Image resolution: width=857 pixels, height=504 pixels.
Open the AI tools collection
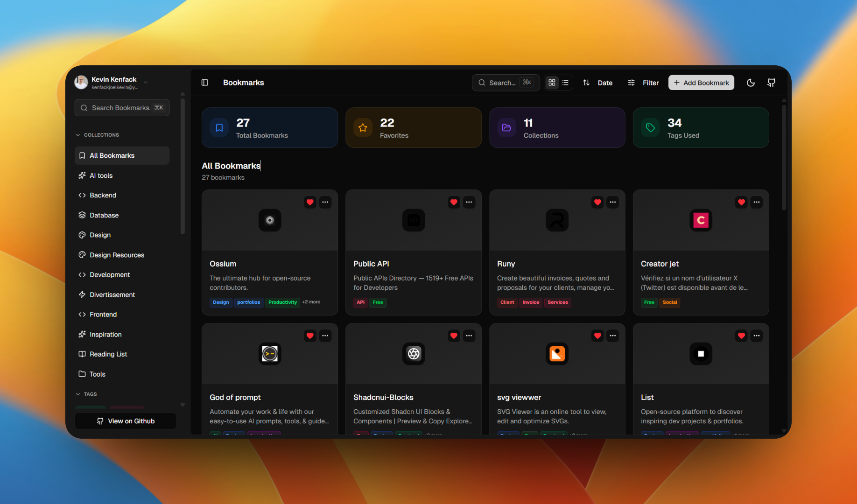[122, 175]
